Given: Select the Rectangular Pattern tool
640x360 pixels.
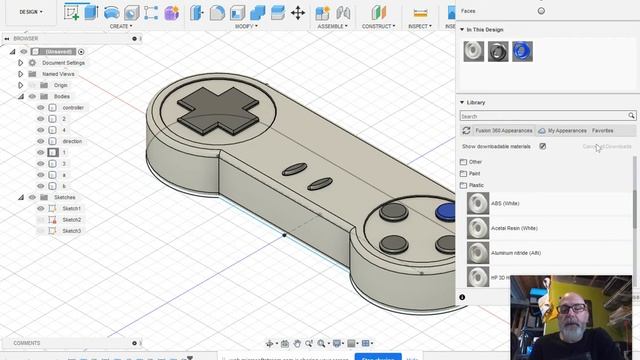Looking at the screenshot, I should (x=151, y=13).
